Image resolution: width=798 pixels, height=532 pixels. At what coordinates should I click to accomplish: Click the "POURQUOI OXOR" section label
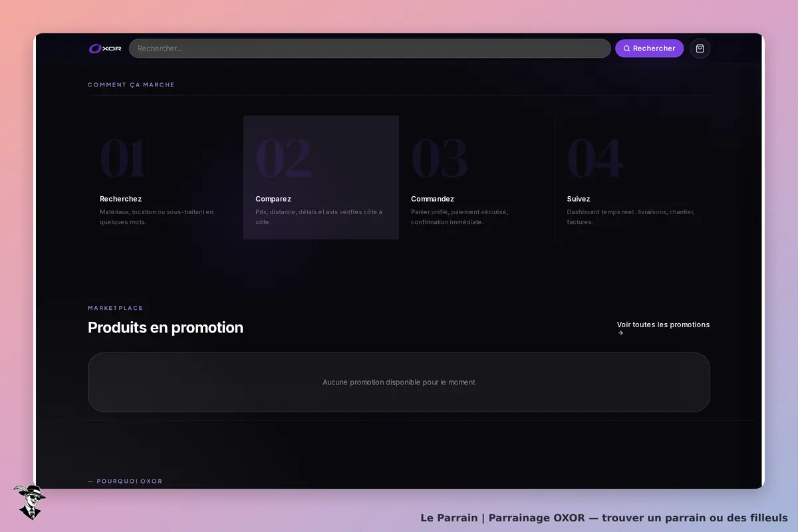125,481
